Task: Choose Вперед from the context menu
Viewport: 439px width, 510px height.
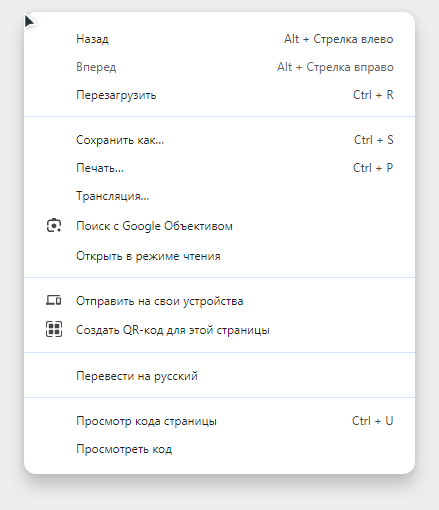Action: (x=219, y=67)
